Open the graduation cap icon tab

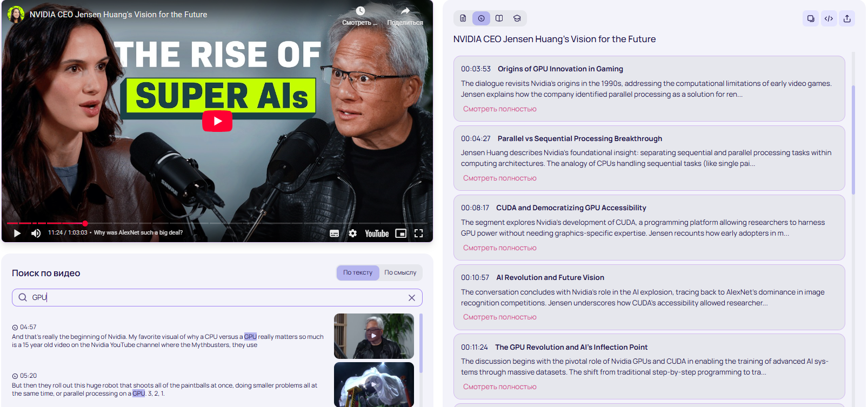pos(517,18)
